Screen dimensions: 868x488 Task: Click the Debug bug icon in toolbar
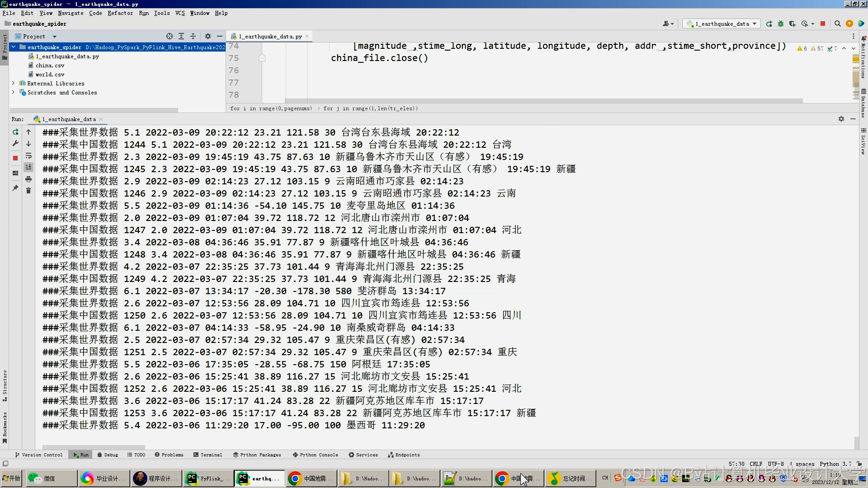[781, 24]
